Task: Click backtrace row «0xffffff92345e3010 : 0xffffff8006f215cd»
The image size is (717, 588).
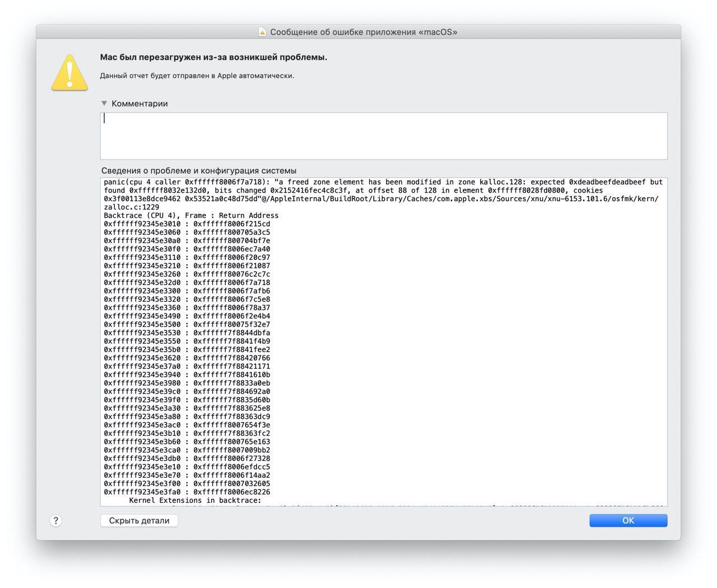Action: coord(187,224)
